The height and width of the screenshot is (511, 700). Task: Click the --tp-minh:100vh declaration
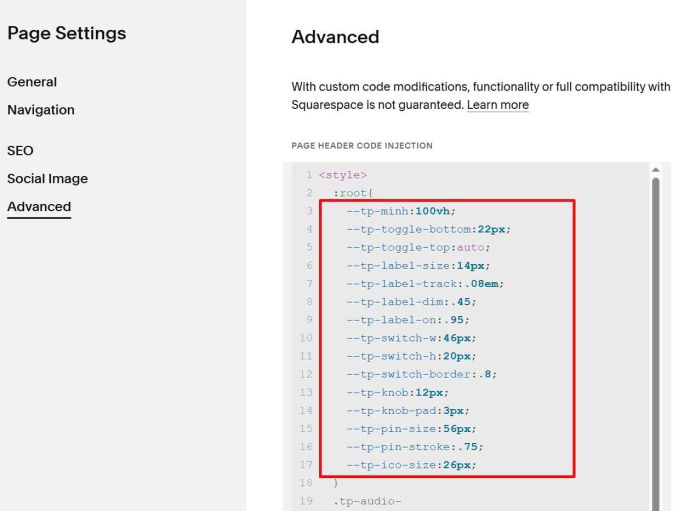400,211
